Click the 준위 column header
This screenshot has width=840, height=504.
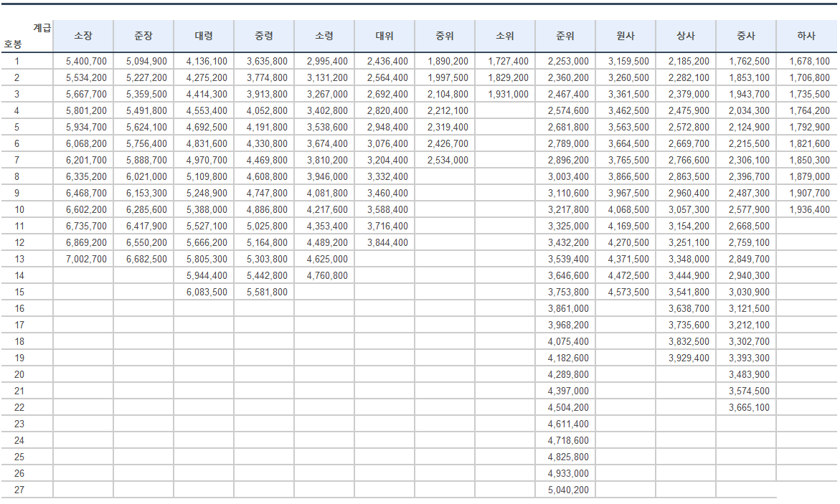coord(565,36)
